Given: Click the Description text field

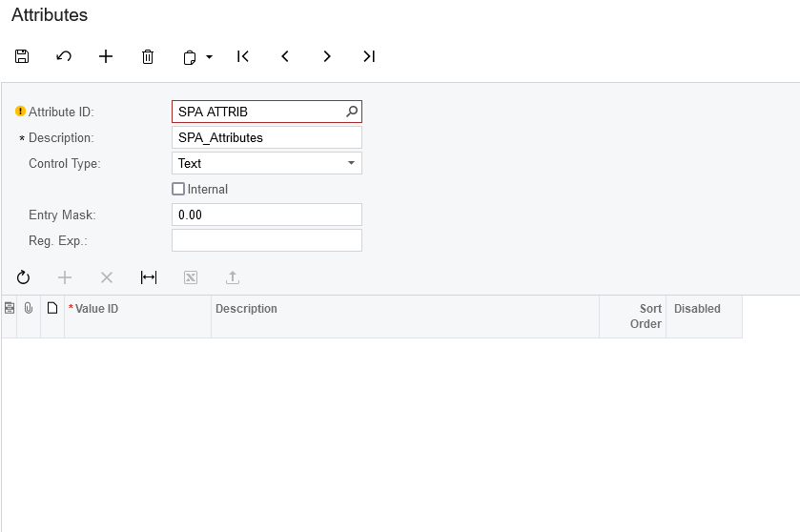Looking at the screenshot, I should click(266, 137).
